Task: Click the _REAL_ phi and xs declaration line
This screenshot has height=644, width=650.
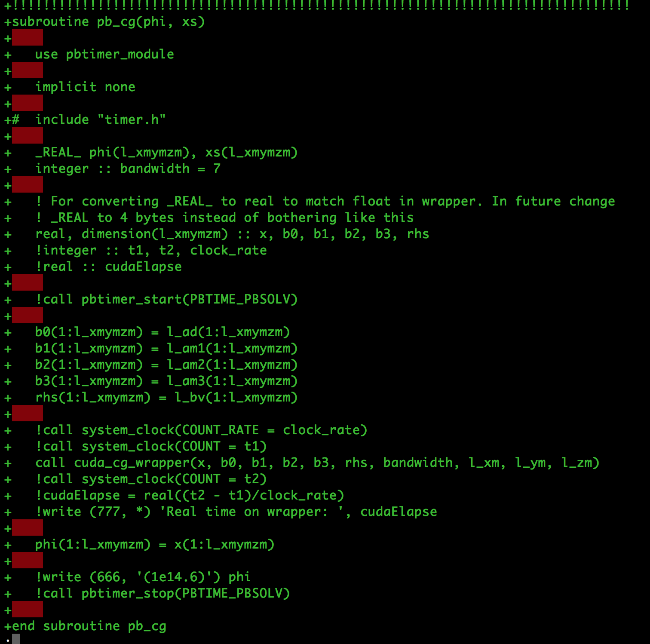Action: tap(166, 152)
